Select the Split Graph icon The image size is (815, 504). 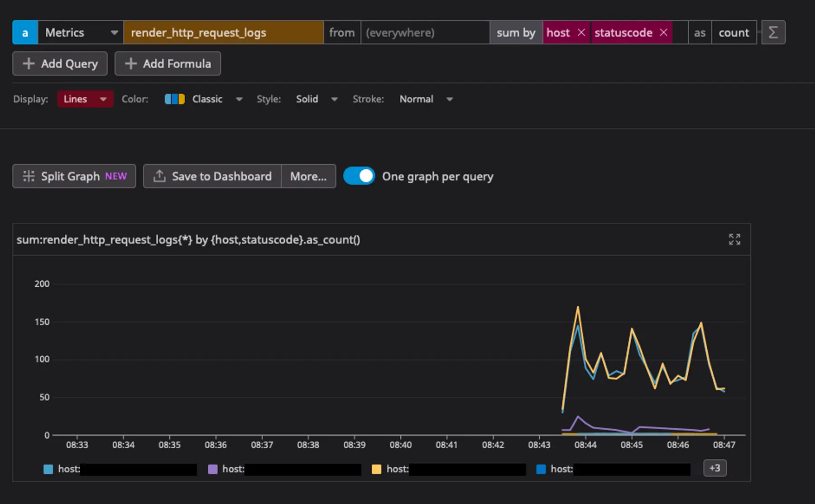[x=29, y=176]
